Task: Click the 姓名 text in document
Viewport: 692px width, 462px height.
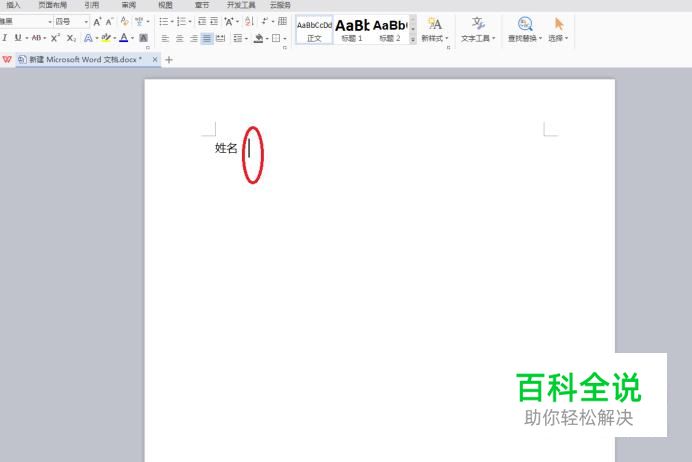Action: click(x=226, y=148)
